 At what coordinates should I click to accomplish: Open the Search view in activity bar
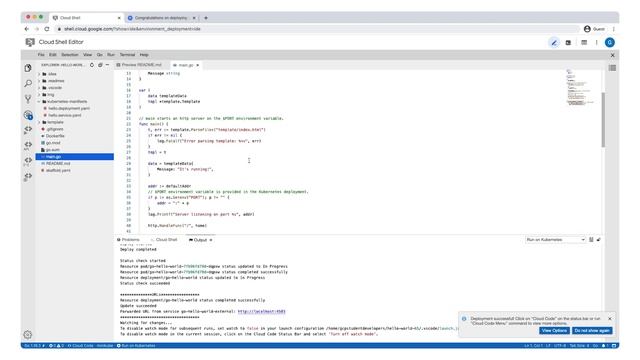click(28, 83)
